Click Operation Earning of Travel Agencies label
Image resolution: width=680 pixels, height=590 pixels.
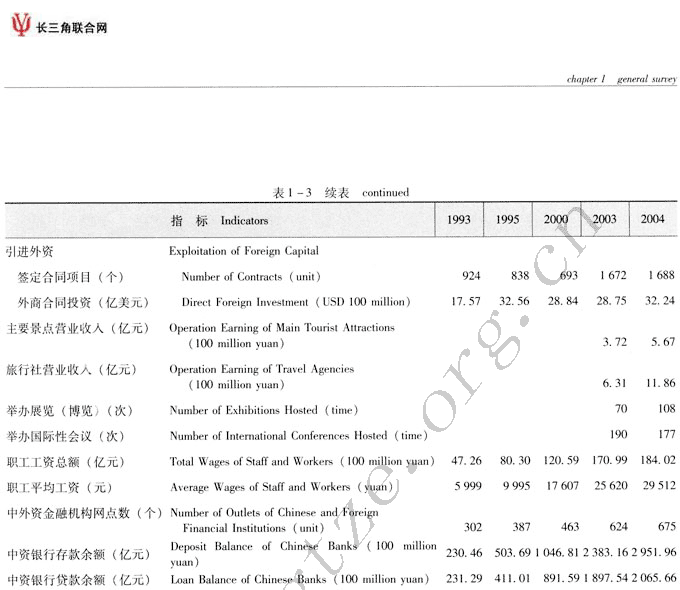click(262, 377)
